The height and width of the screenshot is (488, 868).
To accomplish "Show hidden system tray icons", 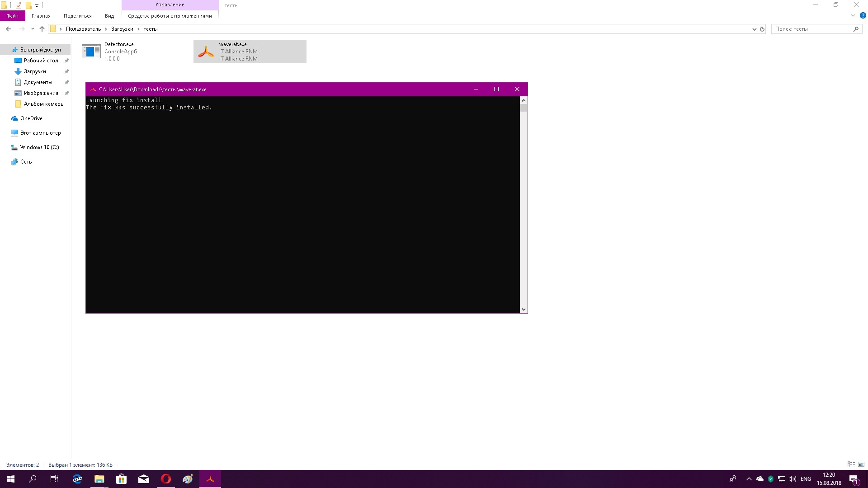I will pyautogui.click(x=749, y=479).
